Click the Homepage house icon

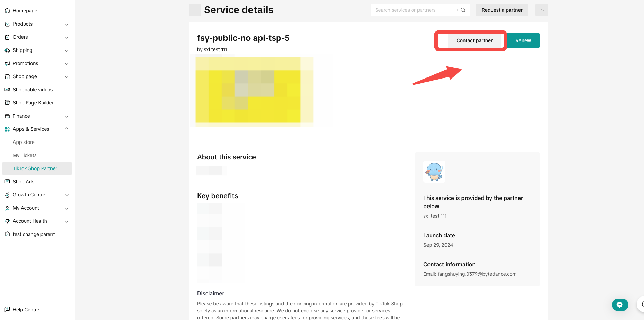tap(7, 11)
